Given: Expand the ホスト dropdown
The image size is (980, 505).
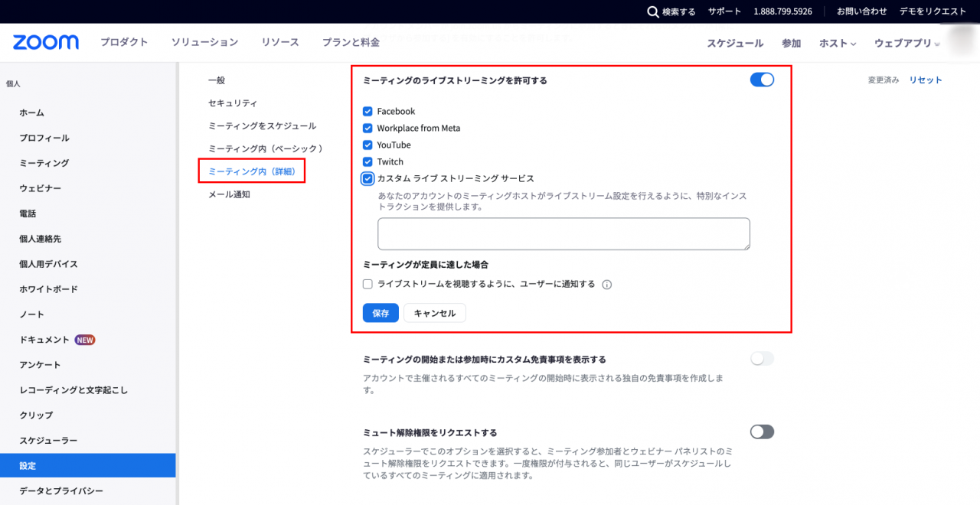Looking at the screenshot, I should (838, 44).
